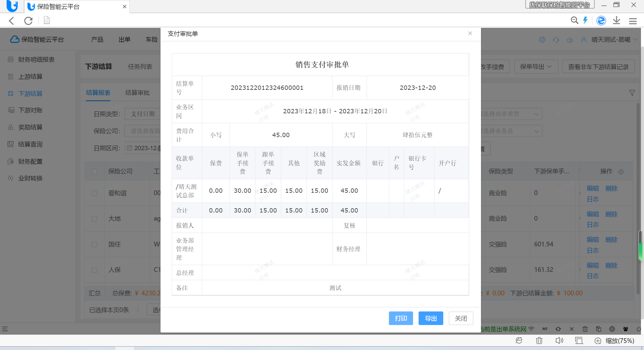Open the browser hamburger menu
The image size is (644, 350).
click(x=633, y=21)
